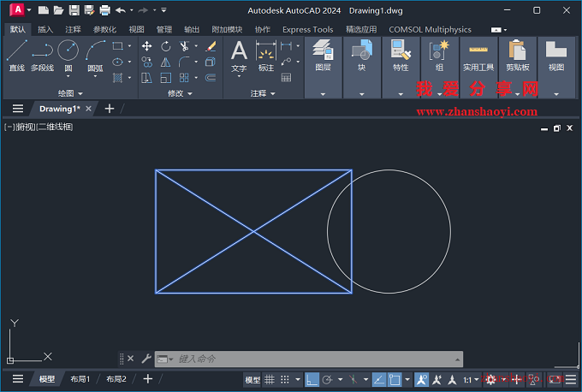Select the Polyline (多段线) tool
582x392 pixels.
pos(42,56)
